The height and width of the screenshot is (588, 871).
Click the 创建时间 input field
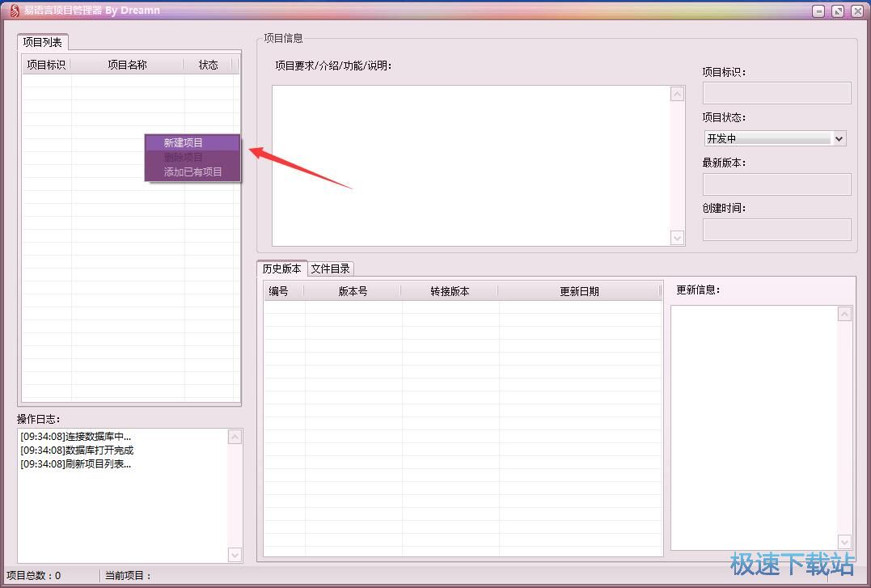point(776,230)
